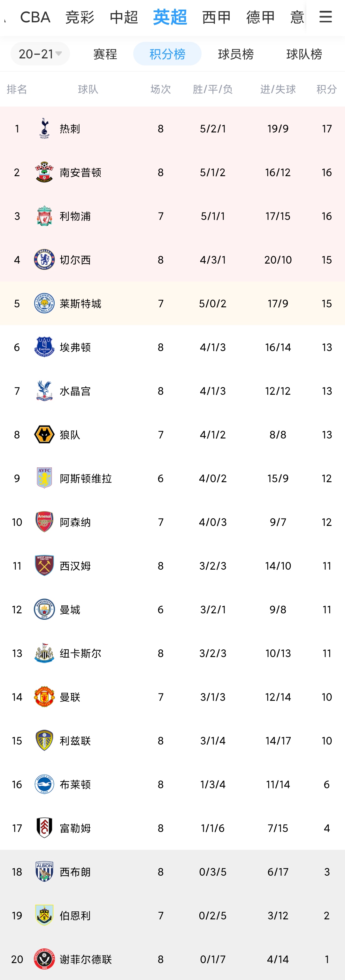Image resolution: width=345 pixels, height=980 pixels.
Task: Tap the Arsenal (阿森纳) club crest
Action: pyautogui.click(x=44, y=521)
